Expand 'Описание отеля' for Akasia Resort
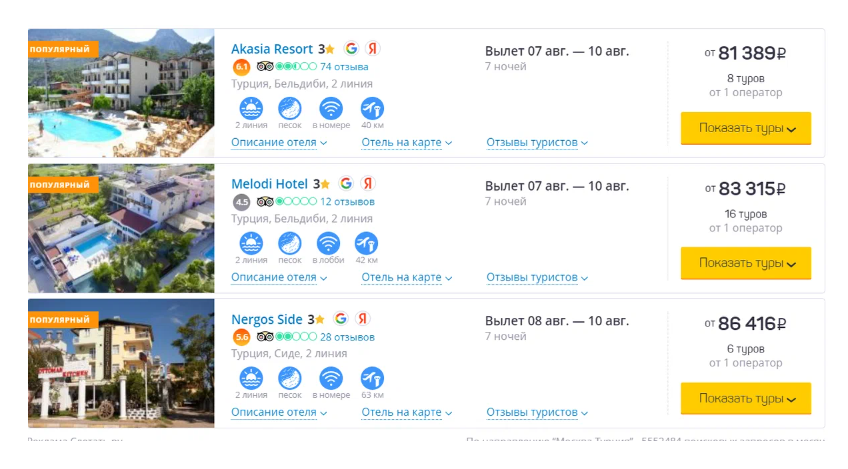The height and width of the screenshot is (469, 848). point(279,142)
